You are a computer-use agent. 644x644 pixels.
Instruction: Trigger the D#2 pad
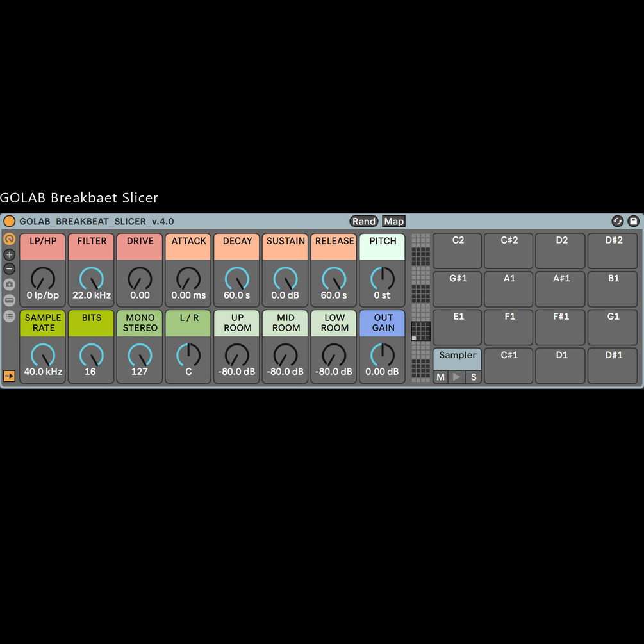612,250
